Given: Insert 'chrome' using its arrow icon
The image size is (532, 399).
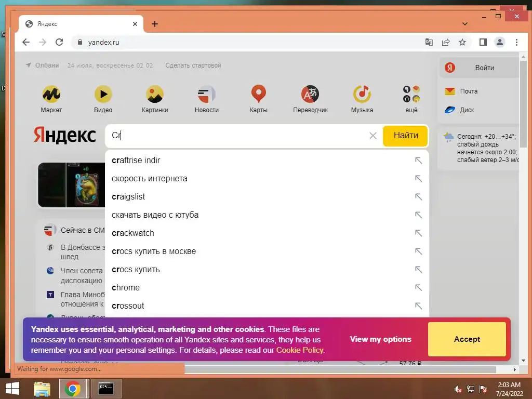Looking at the screenshot, I should [418, 288].
